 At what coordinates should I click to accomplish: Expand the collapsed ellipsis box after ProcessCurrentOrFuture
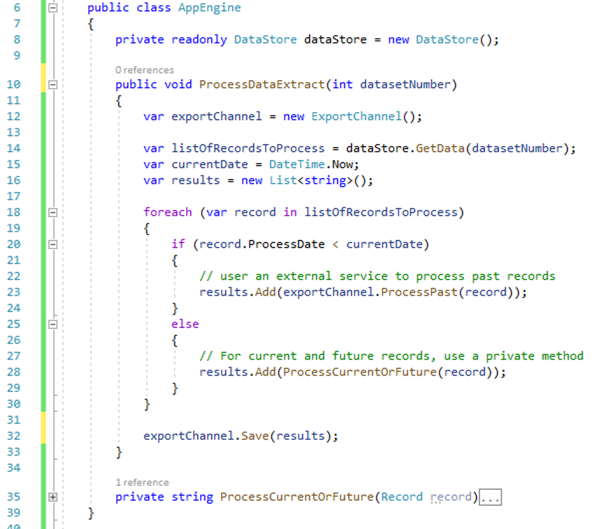490,497
